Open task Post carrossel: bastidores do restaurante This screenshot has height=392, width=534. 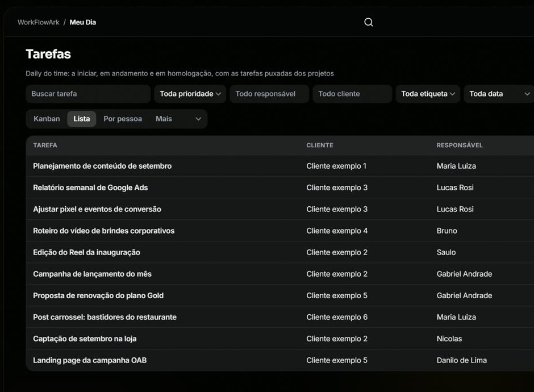pyautogui.click(x=105, y=317)
